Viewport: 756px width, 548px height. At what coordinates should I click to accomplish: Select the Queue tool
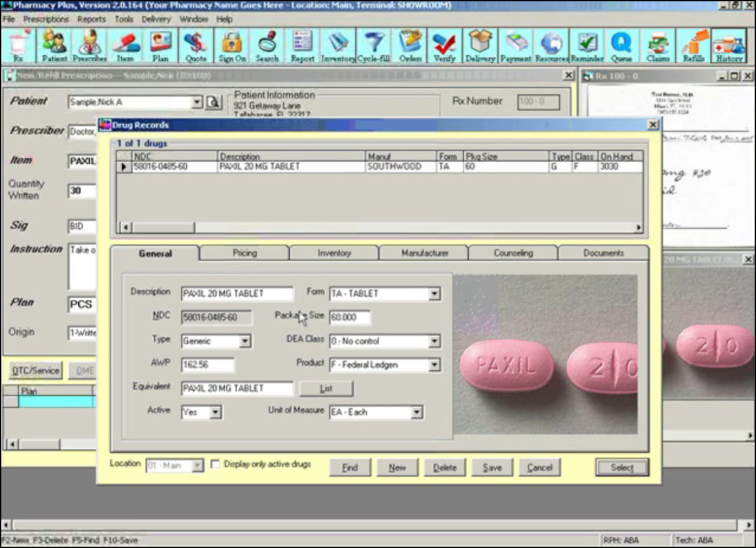(622, 45)
